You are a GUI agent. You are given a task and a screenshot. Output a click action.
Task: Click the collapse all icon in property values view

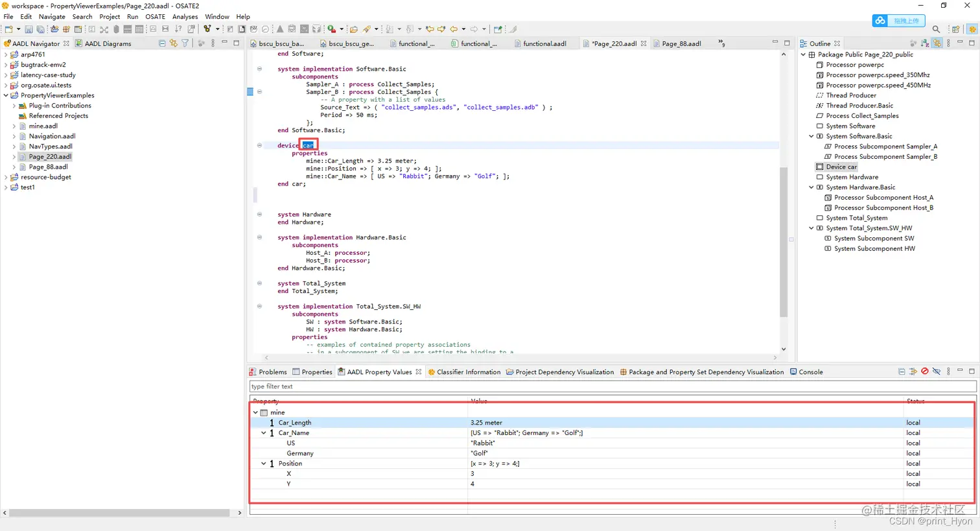902,372
